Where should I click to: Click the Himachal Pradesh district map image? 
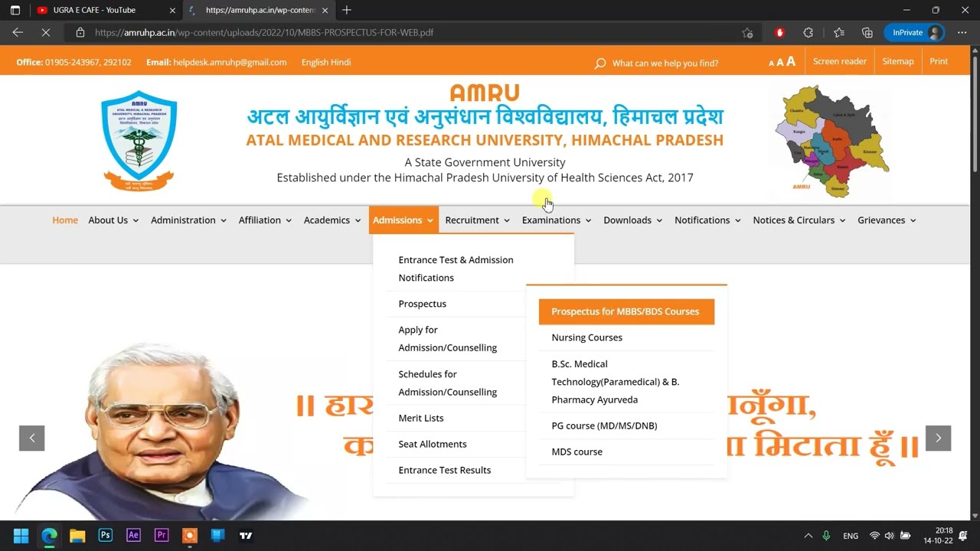coord(831,142)
